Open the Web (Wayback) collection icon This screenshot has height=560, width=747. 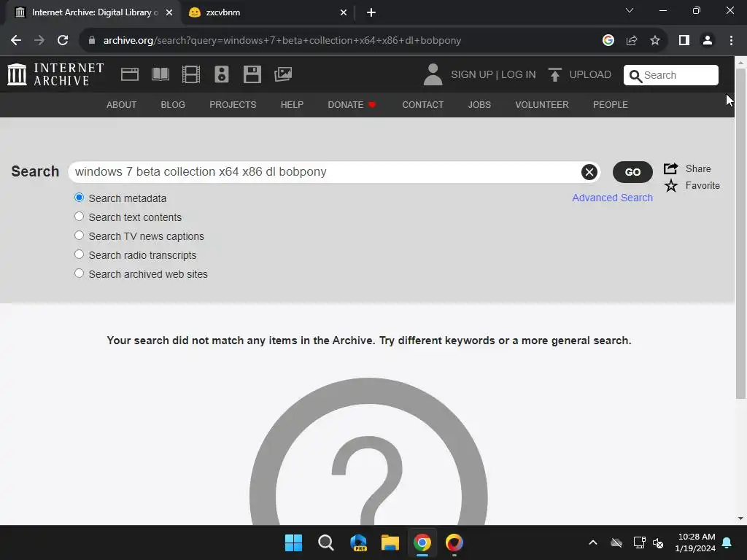[130, 74]
